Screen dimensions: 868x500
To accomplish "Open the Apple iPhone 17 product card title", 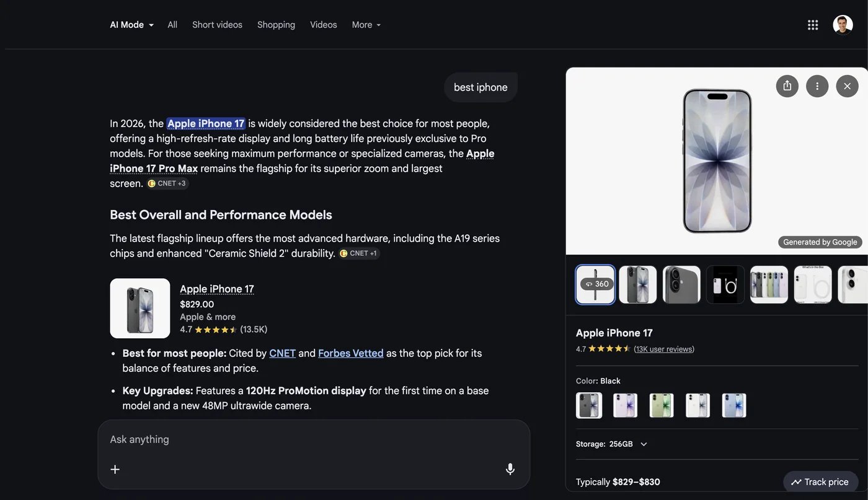I will pyautogui.click(x=217, y=289).
